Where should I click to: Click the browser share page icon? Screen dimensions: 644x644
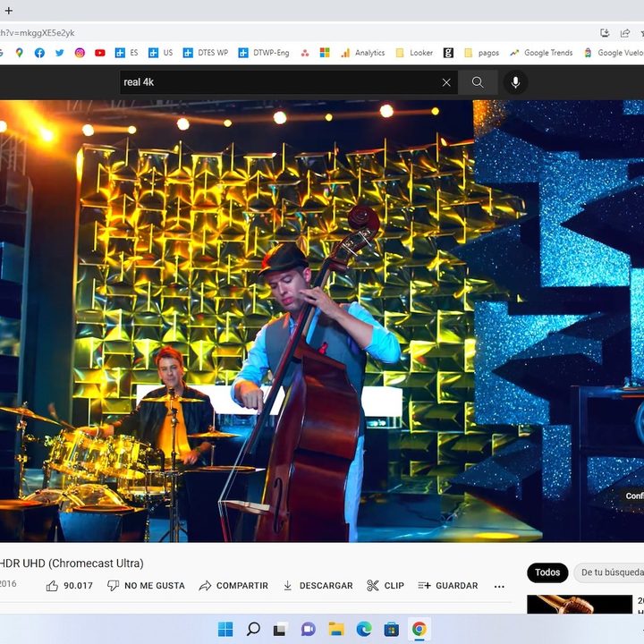(x=625, y=33)
